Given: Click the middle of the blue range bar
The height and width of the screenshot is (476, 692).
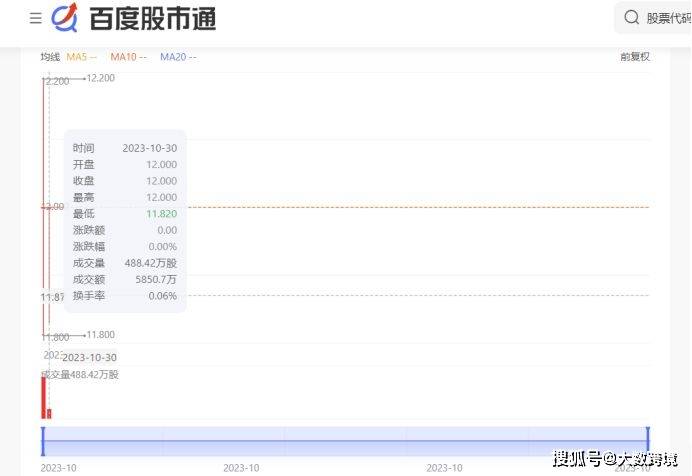Looking at the screenshot, I should pyautogui.click(x=345, y=441).
